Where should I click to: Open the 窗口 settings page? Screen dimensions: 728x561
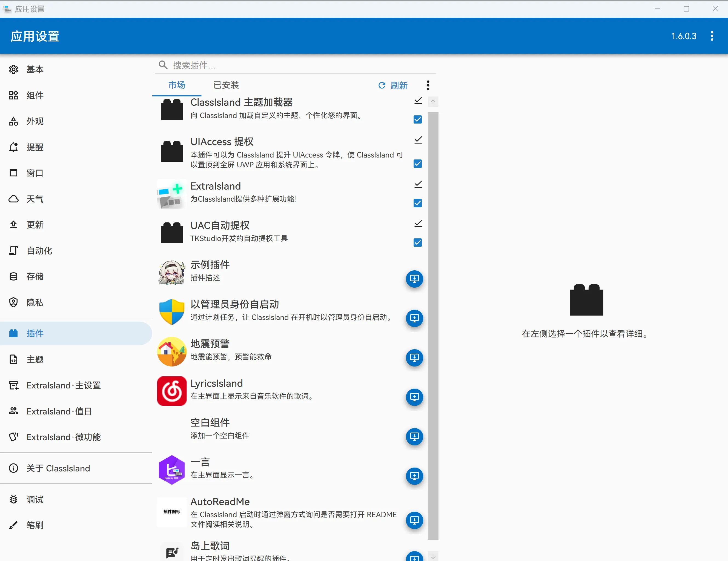76,173
